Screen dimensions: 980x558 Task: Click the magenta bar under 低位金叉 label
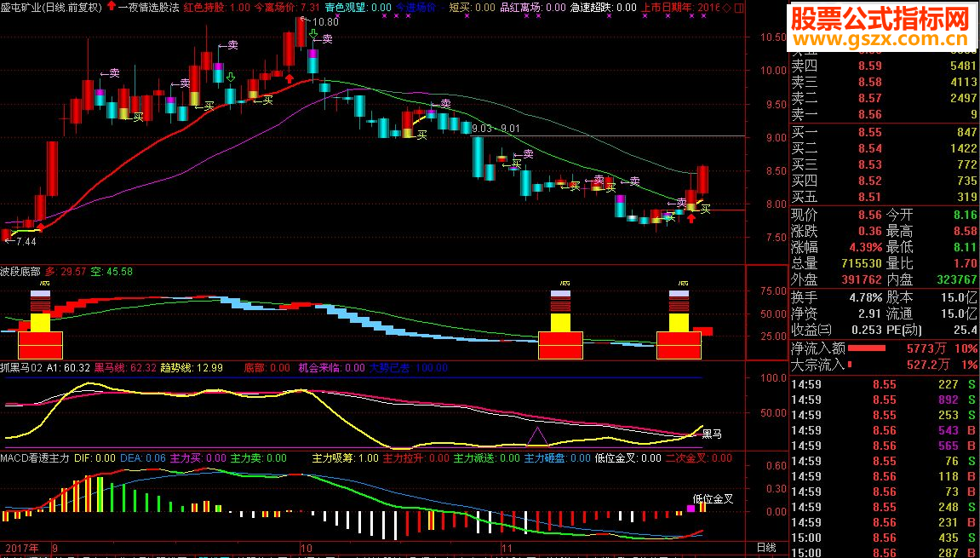(x=691, y=508)
